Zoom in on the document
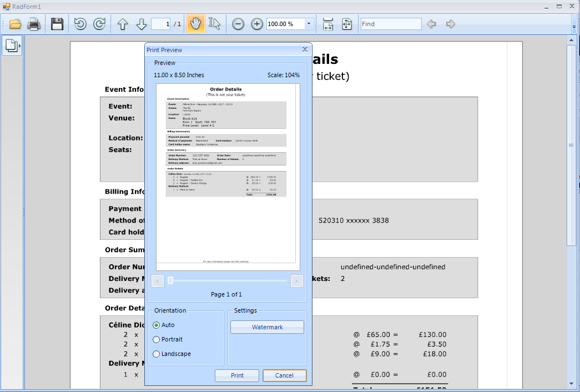Viewport: 580px width, 392px height. 256,23
